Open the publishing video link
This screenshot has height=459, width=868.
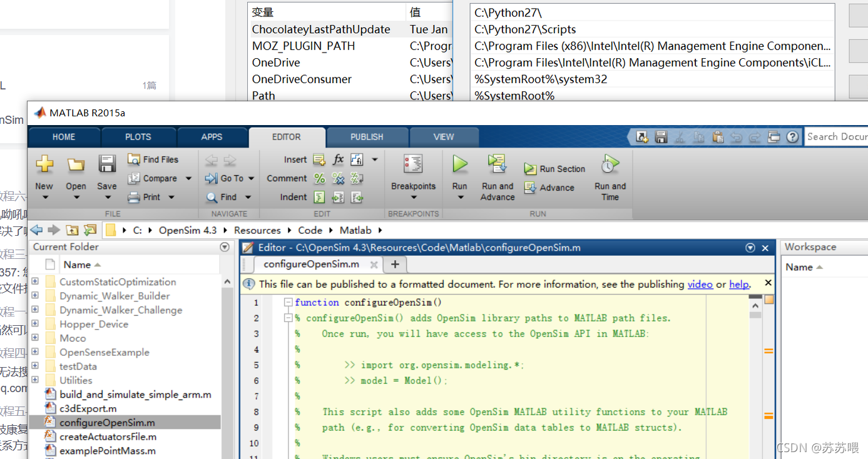(x=700, y=284)
